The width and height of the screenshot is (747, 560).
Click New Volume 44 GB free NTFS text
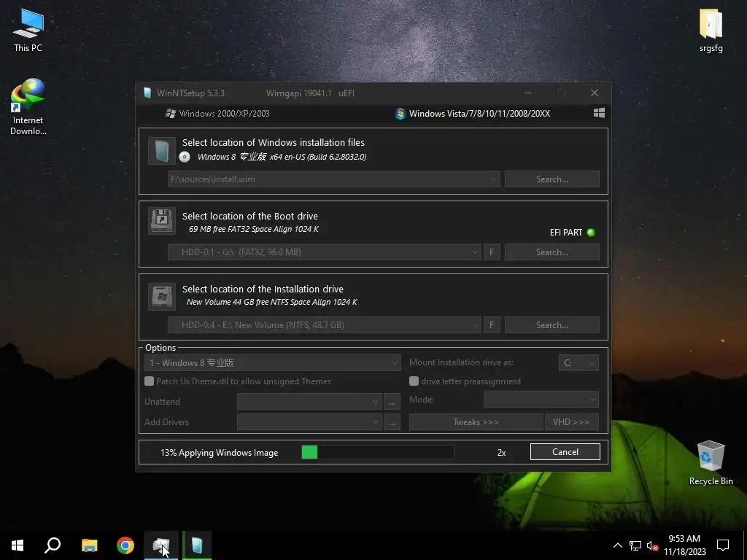271,302
